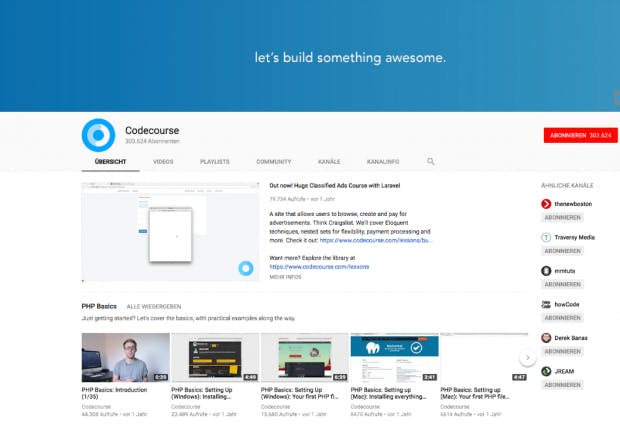Click the Codecourse channel avatar icon
Screen dimensions: 620x425
pyautogui.click(x=98, y=135)
